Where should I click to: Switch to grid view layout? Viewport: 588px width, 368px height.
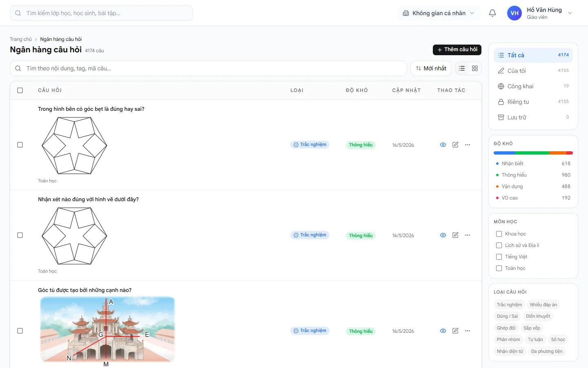[474, 68]
